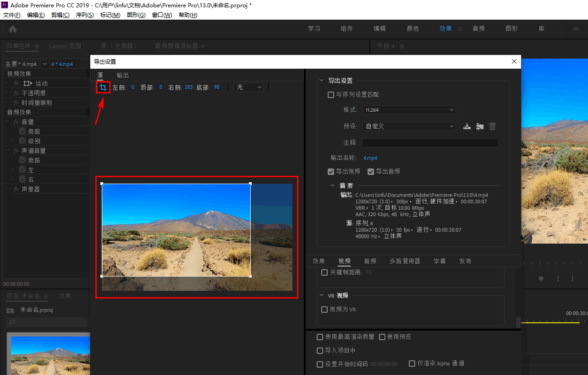Click the fx icon next to 不透明度

click(17, 92)
